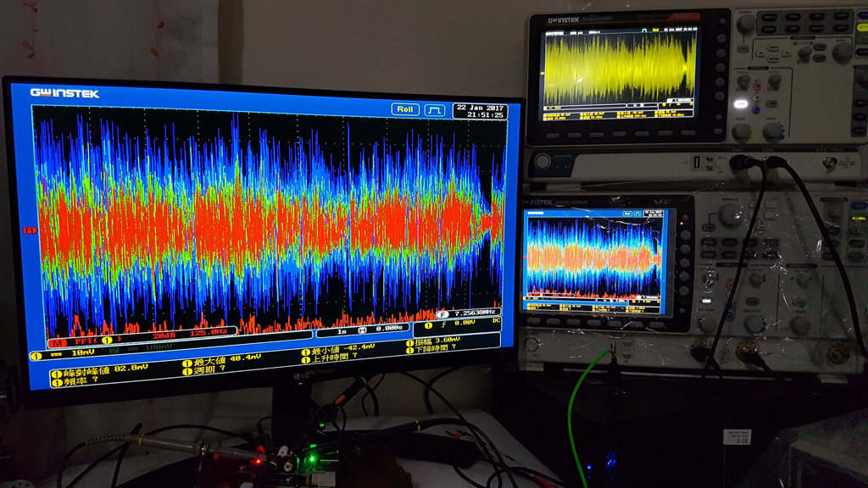Click the dimmed channel 2 badge
Viewport: 868px width, 488px height.
(114, 350)
